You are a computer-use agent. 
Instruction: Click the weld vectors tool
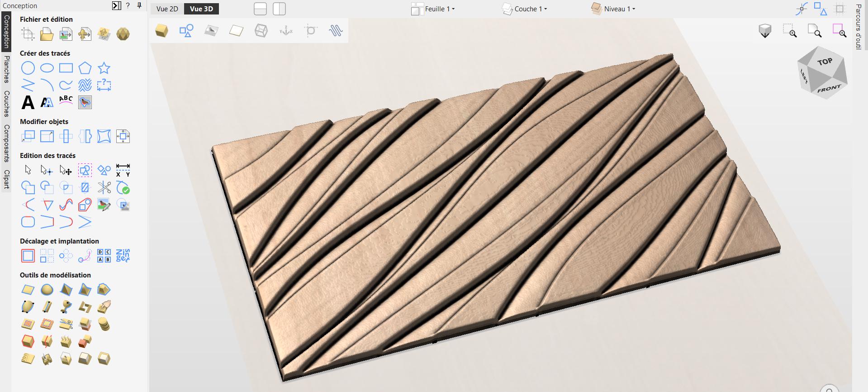click(x=28, y=187)
